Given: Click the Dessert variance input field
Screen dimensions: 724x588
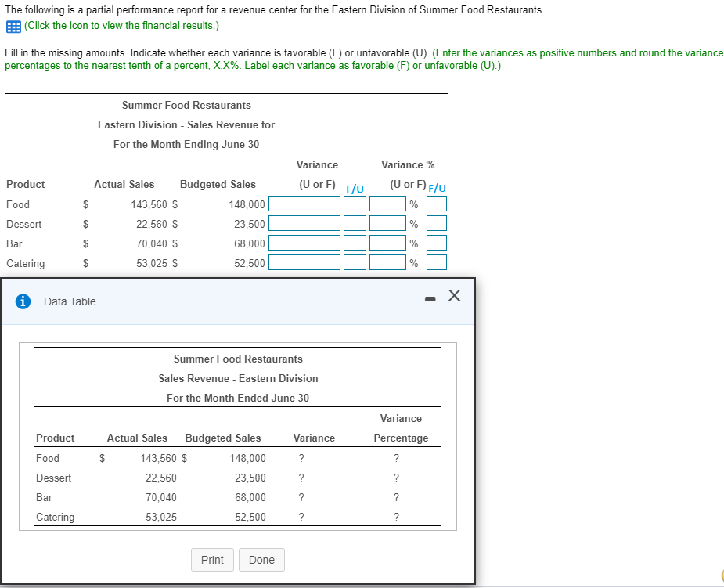Looking at the screenshot, I should (305, 223).
